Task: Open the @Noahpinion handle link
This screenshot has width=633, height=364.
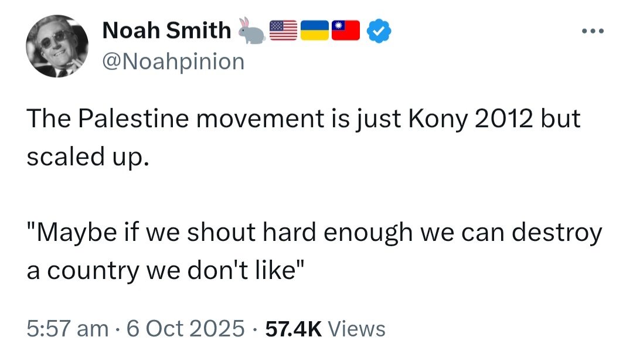Action: click(x=173, y=62)
